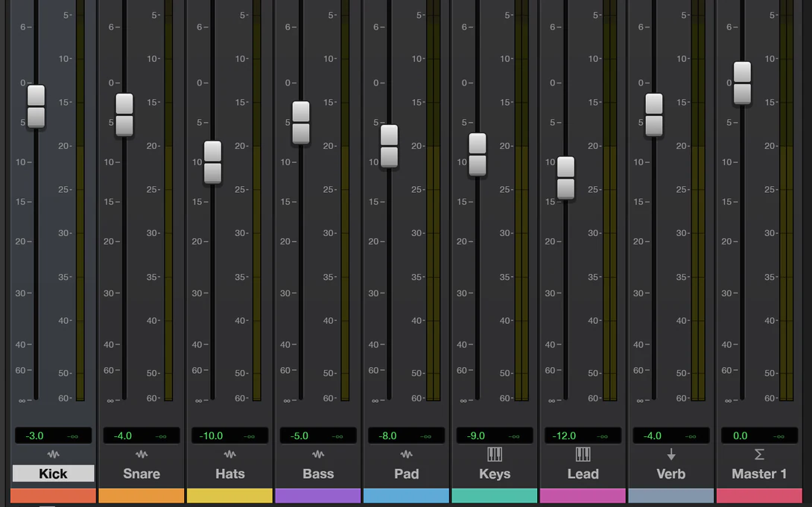Select the Pad channel name label
This screenshot has height=507, width=812.
pyautogui.click(x=407, y=473)
